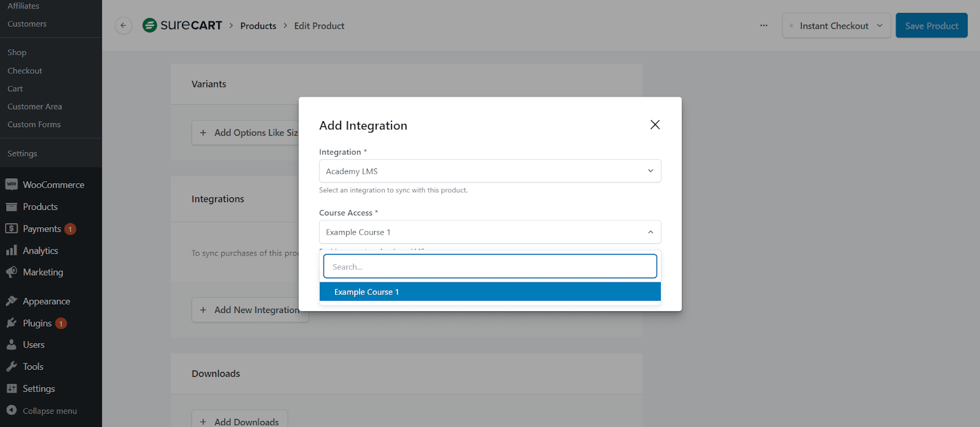Click the Products breadcrumb link
The height and width of the screenshot is (427, 980).
tap(258, 26)
